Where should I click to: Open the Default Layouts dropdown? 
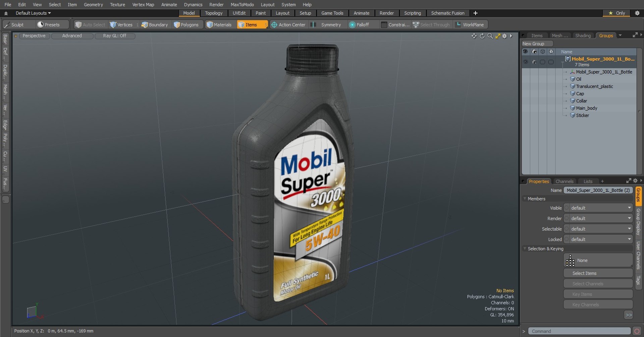coord(33,13)
